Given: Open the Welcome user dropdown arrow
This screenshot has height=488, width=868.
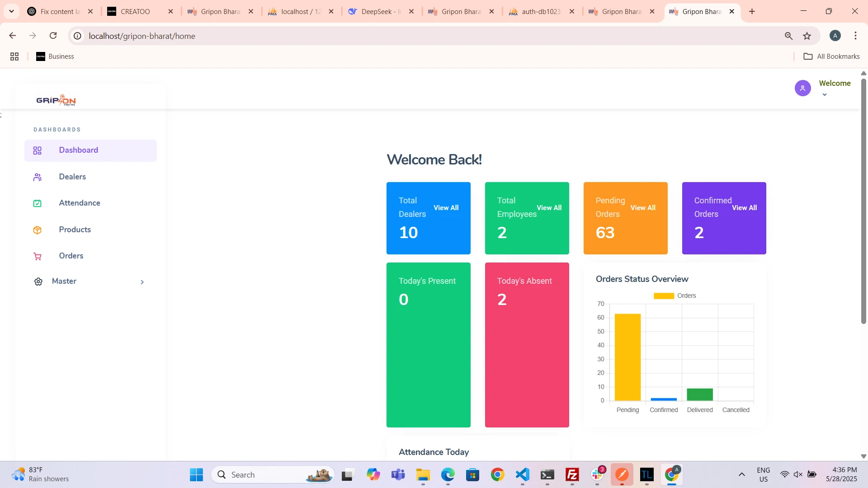Looking at the screenshot, I should coord(825,95).
